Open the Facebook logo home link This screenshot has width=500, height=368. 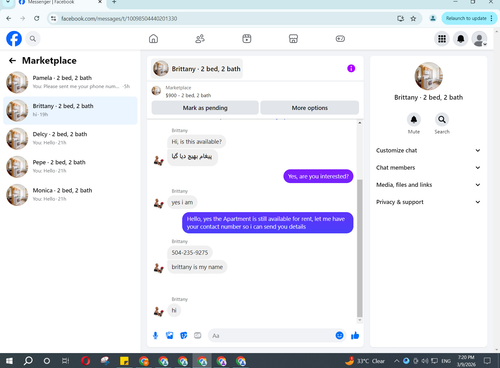[x=14, y=39]
